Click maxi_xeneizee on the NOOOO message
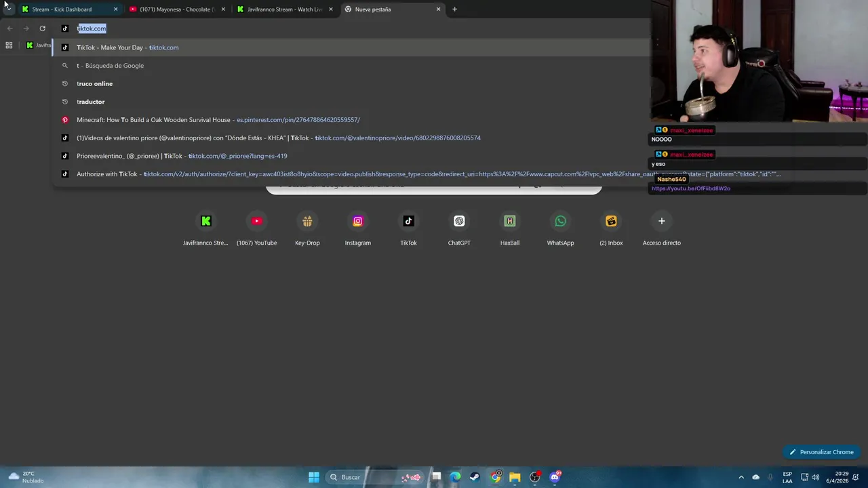Screen dimensions: 868x488 pos(691,130)
